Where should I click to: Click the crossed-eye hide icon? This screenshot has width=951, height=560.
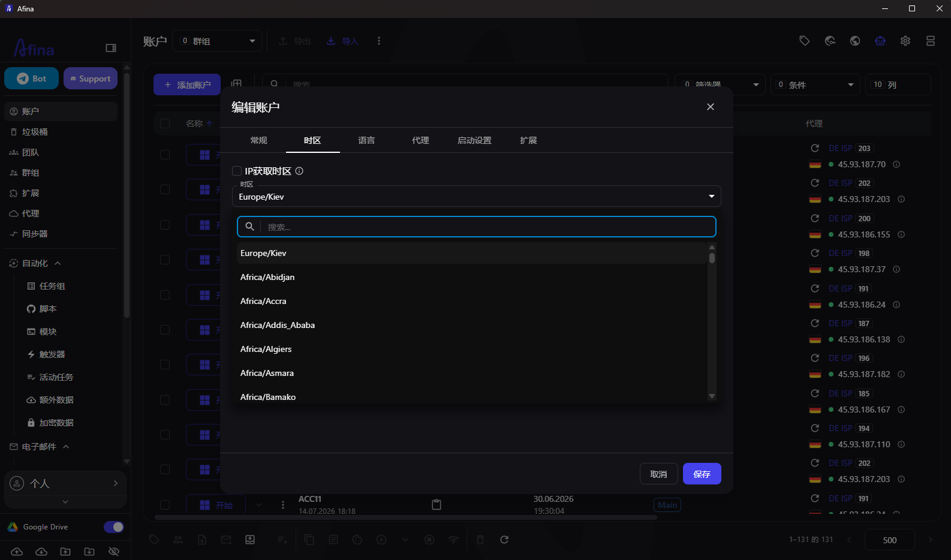pyautogui.click(x=114, y=552)
